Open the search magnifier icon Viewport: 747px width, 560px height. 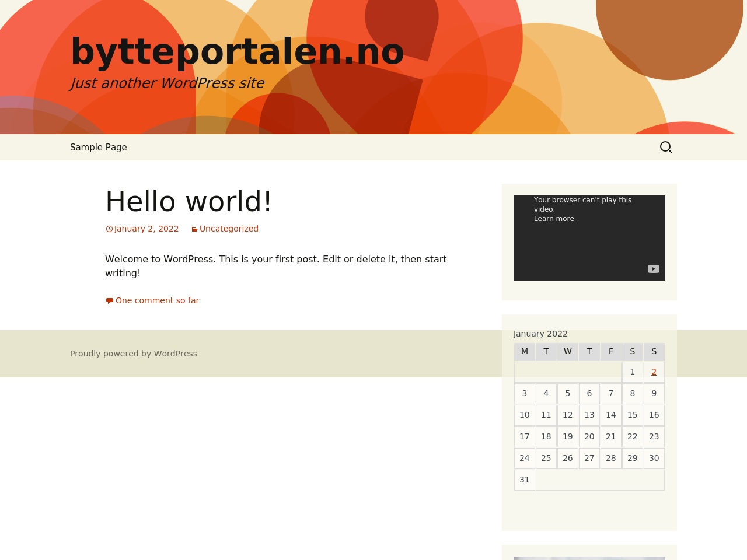click(666, 148)
